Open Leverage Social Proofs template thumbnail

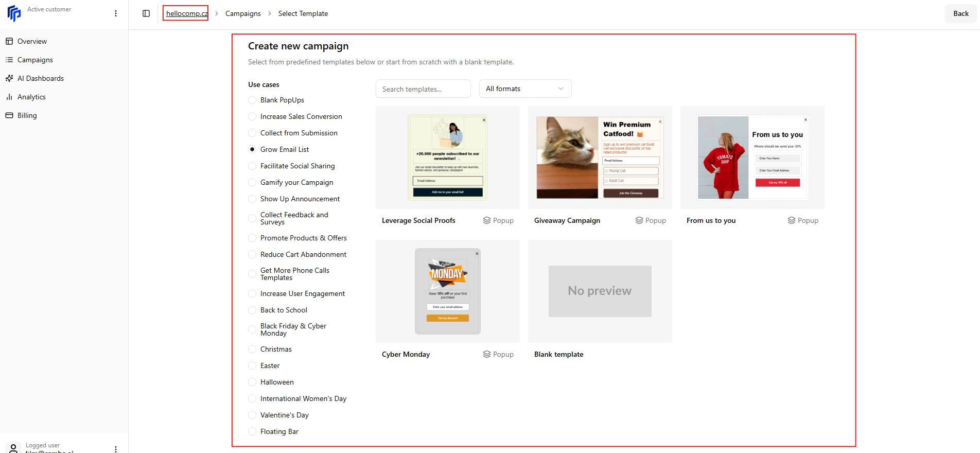click(448, 158)
